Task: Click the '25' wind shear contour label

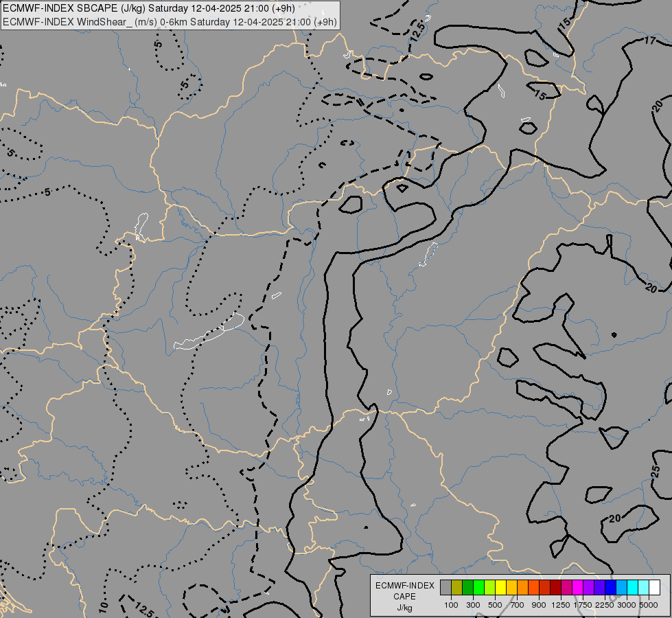Action: tap(656, 472)
